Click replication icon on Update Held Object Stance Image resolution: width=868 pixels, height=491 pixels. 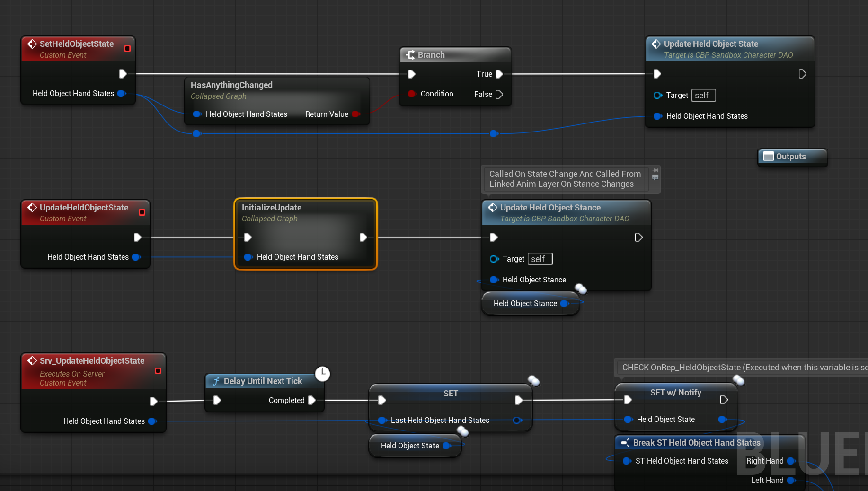tap(581, 289)
